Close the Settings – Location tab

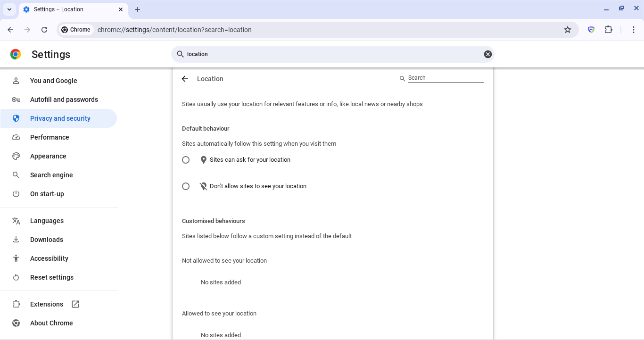pyautogui.click(x=121, y=9)
